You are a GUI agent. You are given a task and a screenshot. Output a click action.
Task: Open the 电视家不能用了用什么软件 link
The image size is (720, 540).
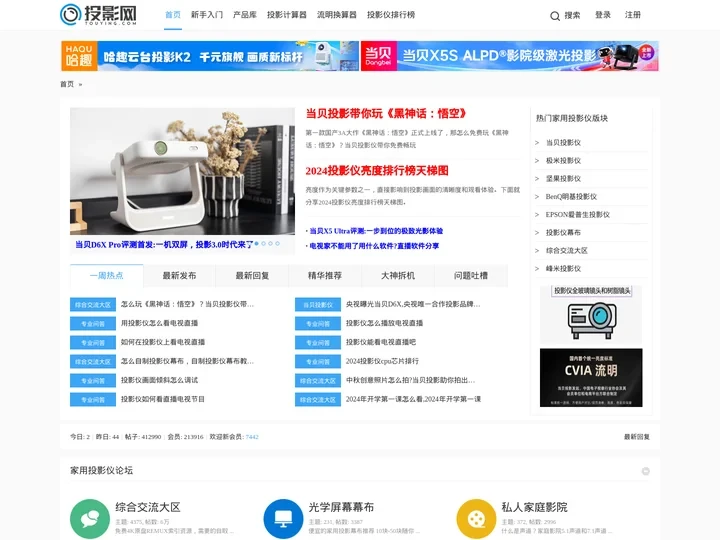(x=374, y=246)
